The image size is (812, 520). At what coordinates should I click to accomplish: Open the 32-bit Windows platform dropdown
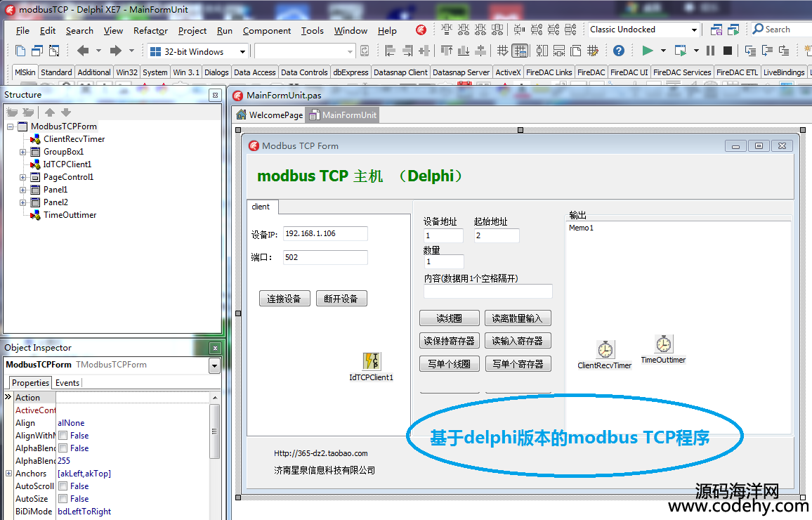pyautogui.click(x=242, y=52)
